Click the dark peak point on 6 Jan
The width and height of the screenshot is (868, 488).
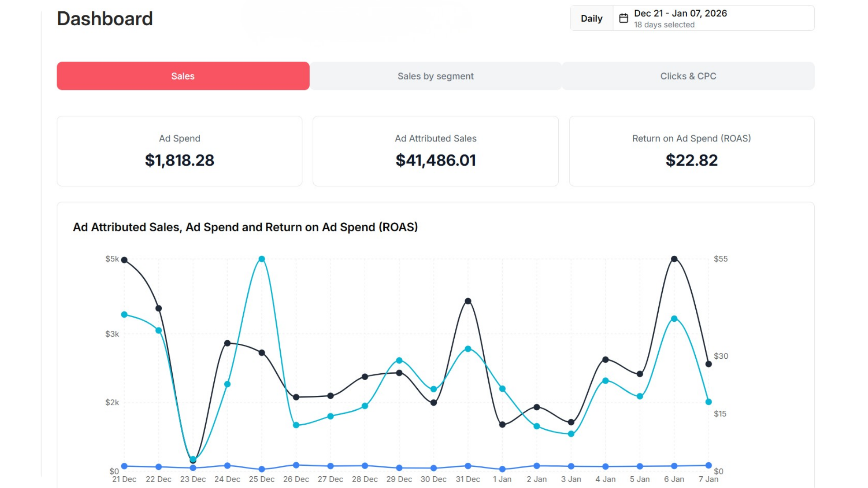(674, 259)
